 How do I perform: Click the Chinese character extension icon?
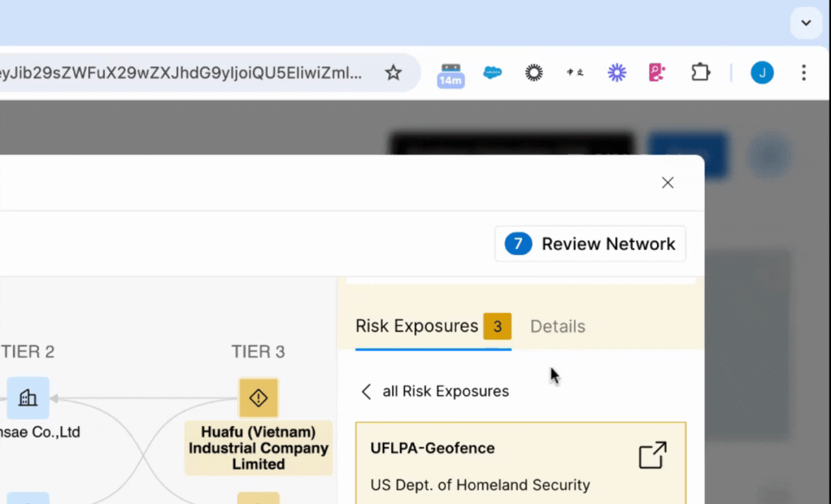point(575,73)
